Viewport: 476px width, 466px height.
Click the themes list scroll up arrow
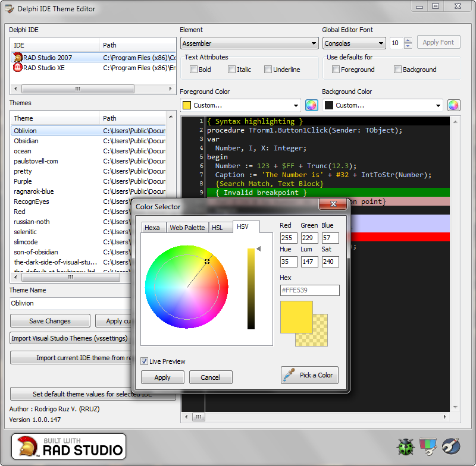coord(171,116)
